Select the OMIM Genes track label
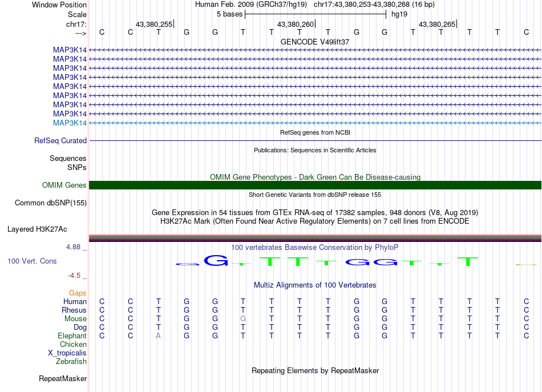Screen dimensions: 542x392 tap(64, 185)
